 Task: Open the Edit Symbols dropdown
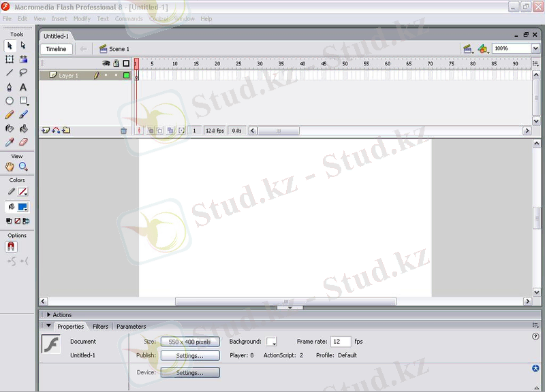click(483, 49)
